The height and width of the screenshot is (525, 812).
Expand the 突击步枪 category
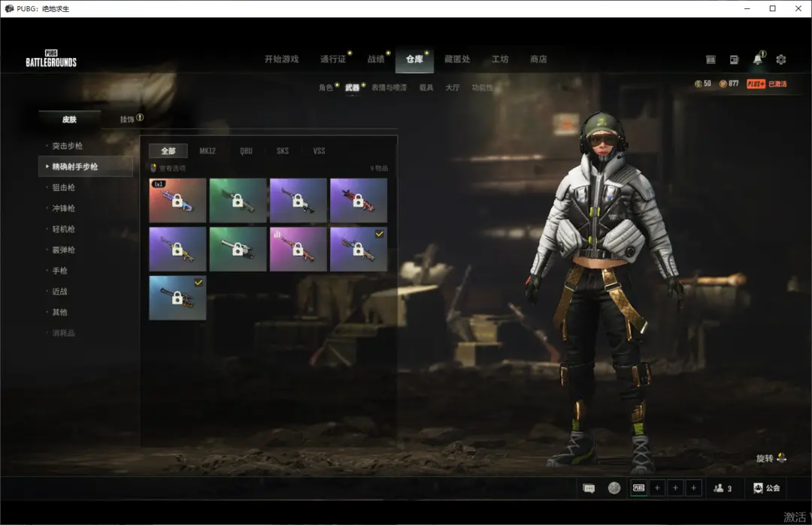68,146
